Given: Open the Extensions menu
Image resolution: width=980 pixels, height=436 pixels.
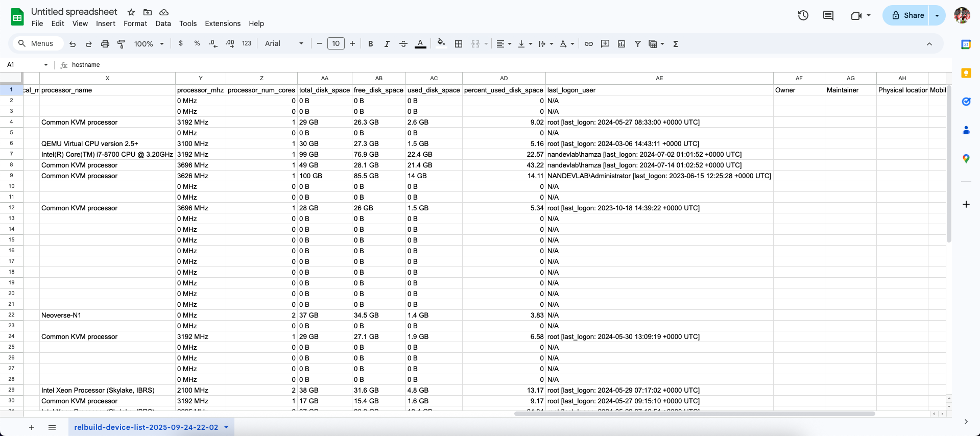Looking at the screenshot, I should [222, 23].
